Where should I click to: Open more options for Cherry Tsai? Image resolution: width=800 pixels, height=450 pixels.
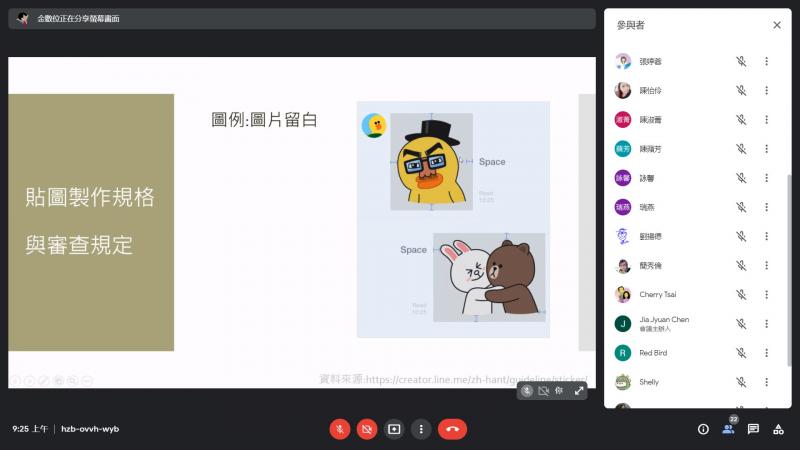tap(766, 294)
